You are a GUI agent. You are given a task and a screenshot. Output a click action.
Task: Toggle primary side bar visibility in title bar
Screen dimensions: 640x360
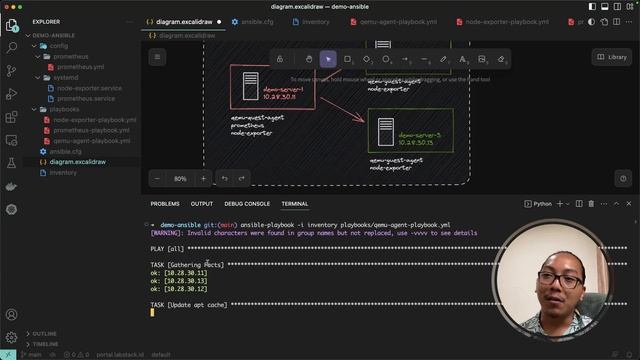tap(592, 7)
